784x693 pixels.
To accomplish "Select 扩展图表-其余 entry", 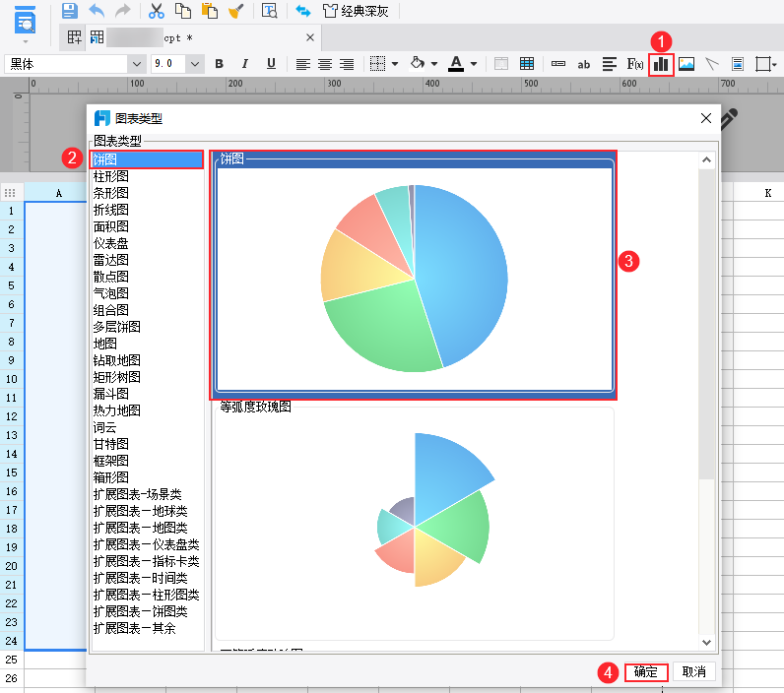I will coord(135,628).
